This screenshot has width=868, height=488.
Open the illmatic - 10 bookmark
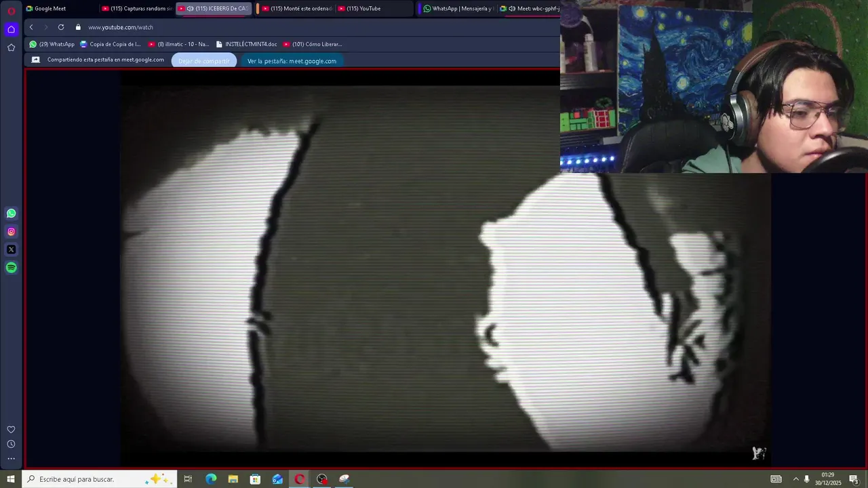[178, 44]
